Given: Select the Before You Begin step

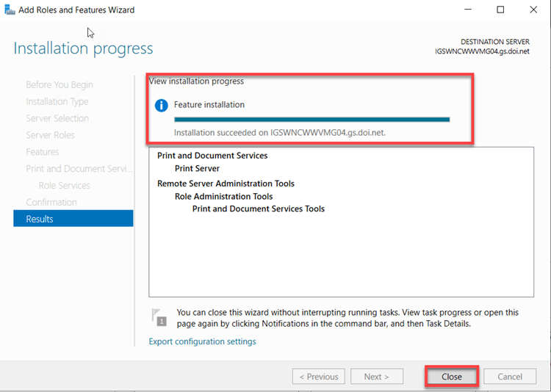Looking at the screenshot, I should click(x=60, y=85).
